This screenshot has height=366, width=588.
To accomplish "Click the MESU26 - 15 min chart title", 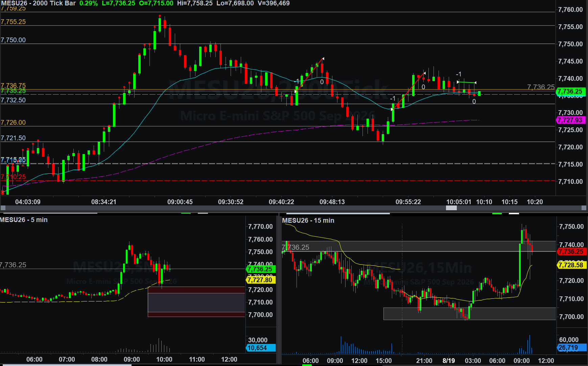I will click(308, 220).
